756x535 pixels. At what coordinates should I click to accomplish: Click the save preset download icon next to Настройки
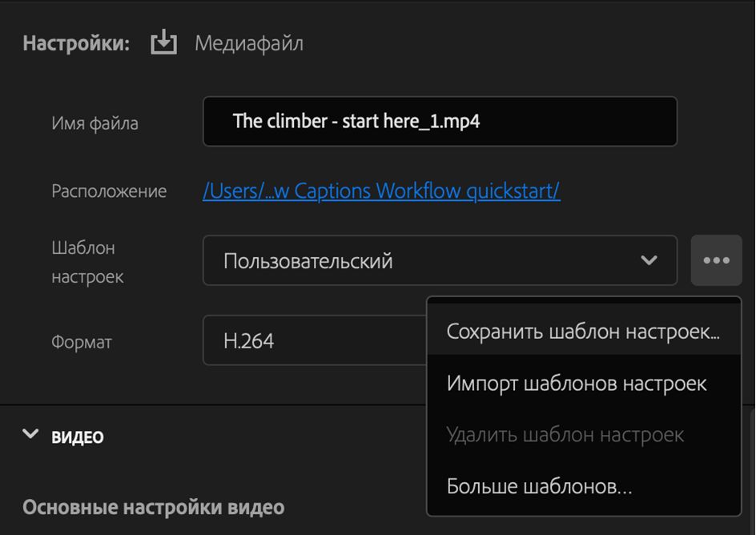pyautogui.click(x=163, y=42)
